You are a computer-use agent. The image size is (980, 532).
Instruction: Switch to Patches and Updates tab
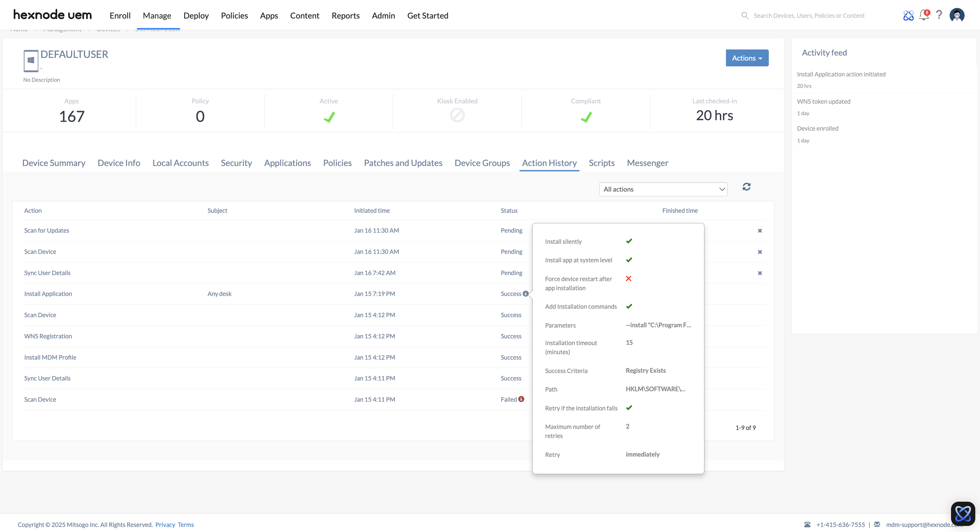[403, 163]
